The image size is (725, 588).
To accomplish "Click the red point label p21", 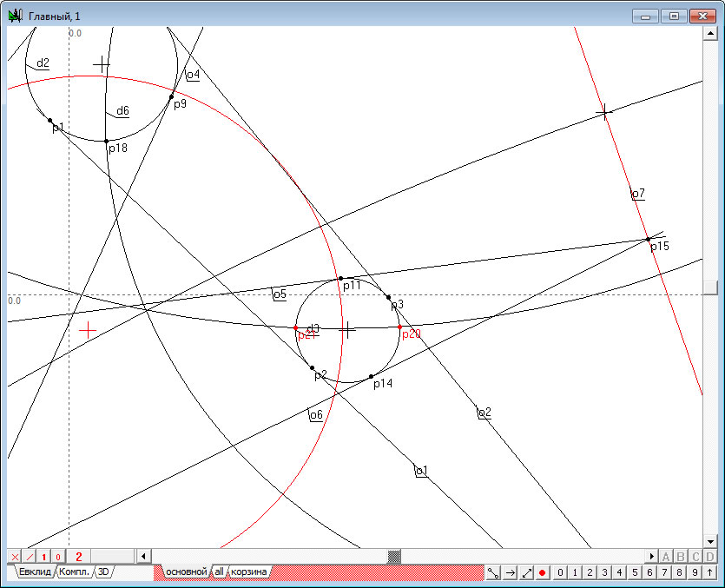I will 306,335.
